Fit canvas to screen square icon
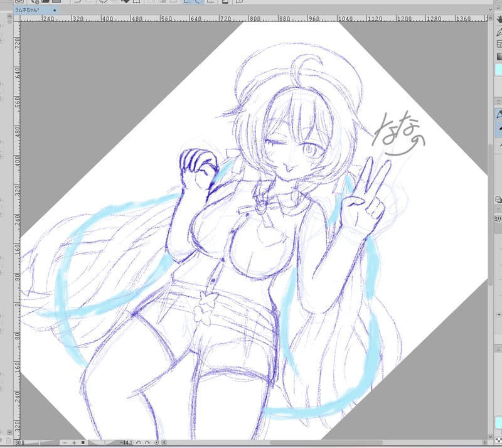The width and height of the screenshot is (502, 448). (83, 442)
